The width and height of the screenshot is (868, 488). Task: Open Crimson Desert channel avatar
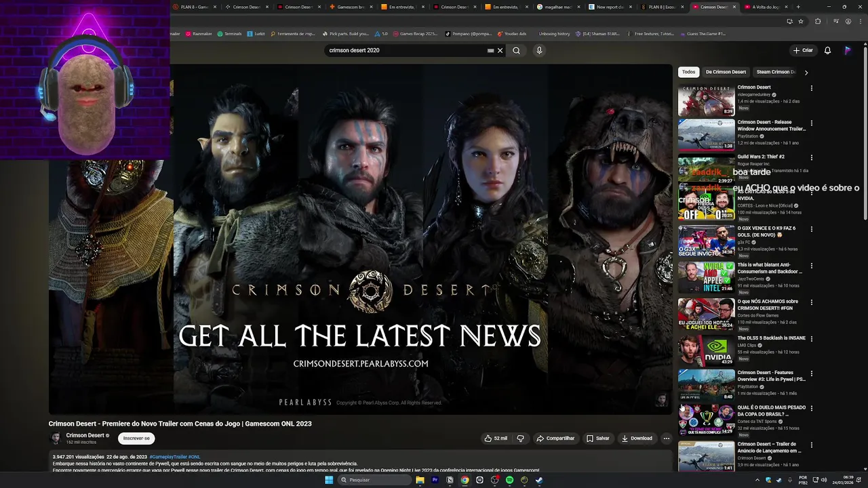coord(56,439)
